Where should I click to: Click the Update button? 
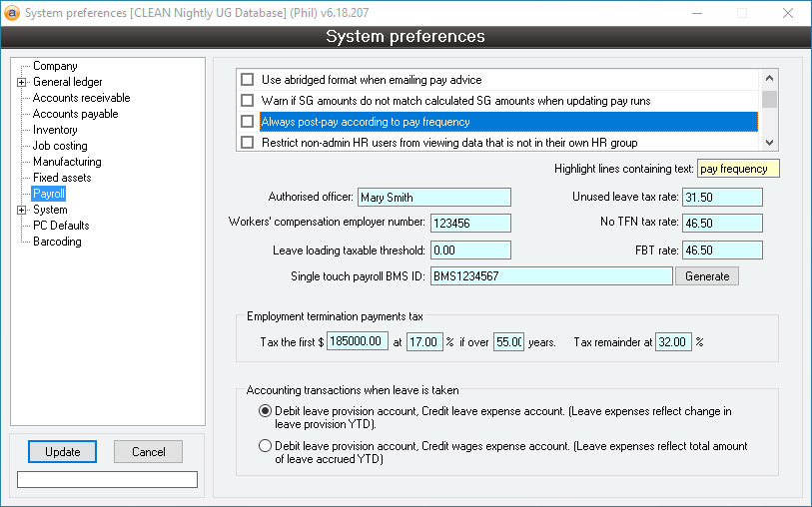[62, 452]
